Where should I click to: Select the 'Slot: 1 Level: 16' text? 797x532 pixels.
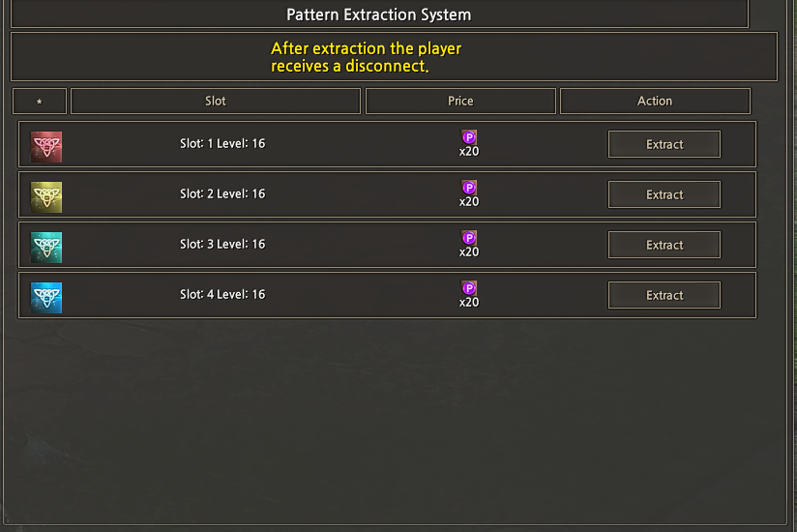point(222,143)
